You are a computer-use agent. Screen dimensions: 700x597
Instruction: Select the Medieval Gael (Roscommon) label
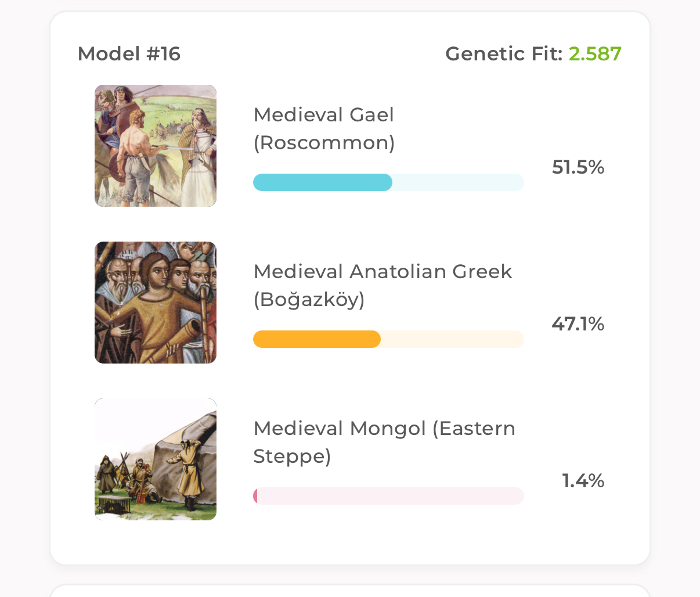coord(324,128)
